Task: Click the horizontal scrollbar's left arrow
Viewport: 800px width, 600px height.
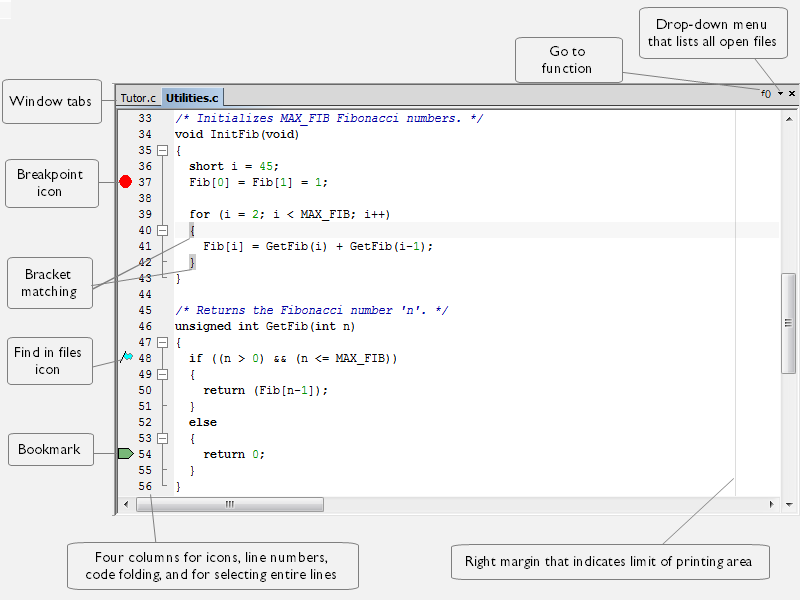Action: [125, 505]
